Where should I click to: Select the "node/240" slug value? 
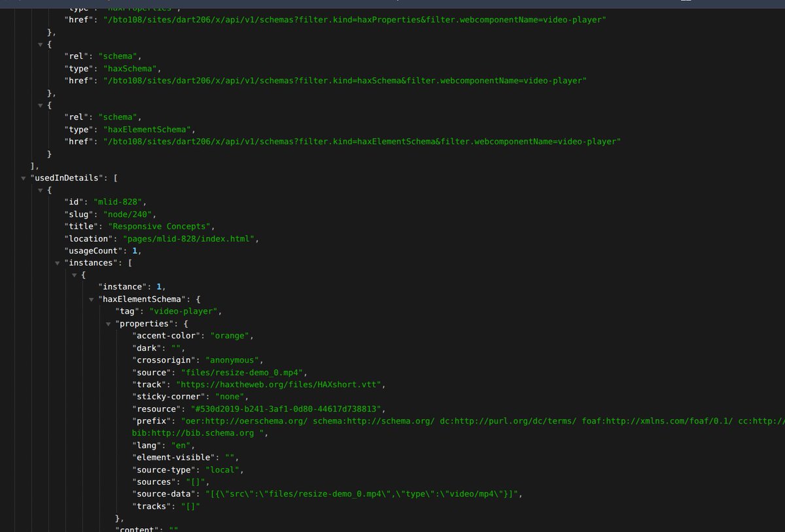128,214
